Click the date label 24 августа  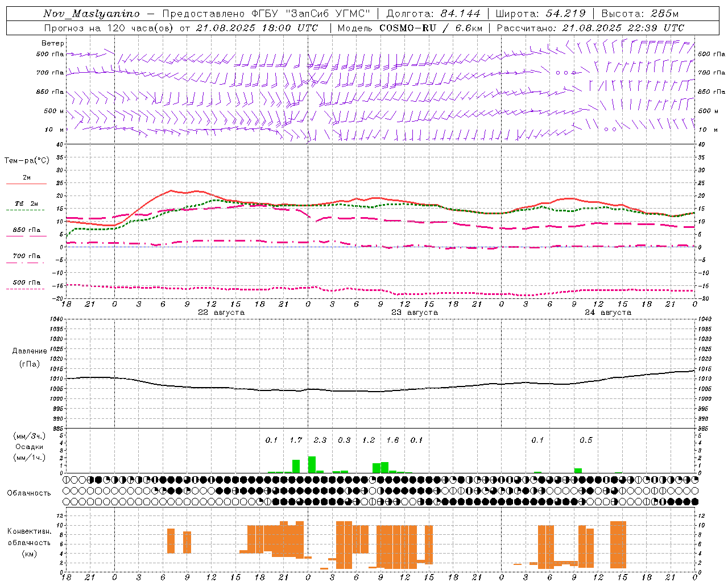click(608, 313)
